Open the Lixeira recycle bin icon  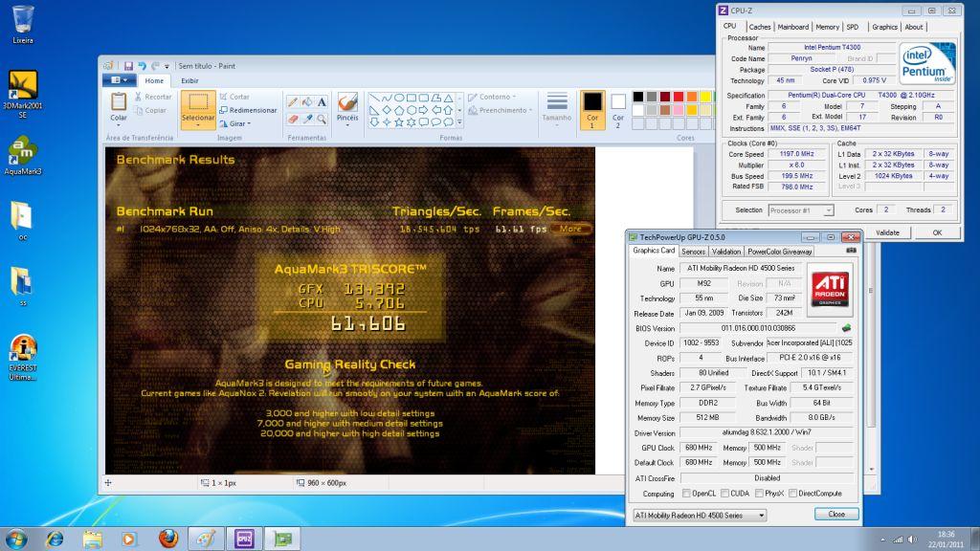click(23, 24)
